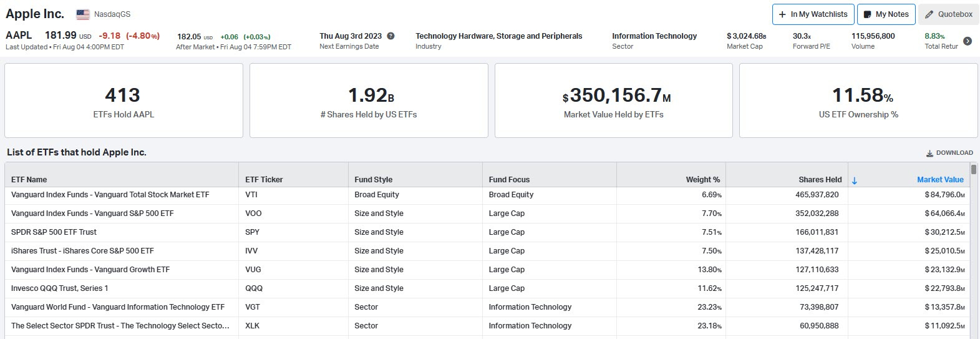Click the QQQ ticker cell

pos(254,288)
